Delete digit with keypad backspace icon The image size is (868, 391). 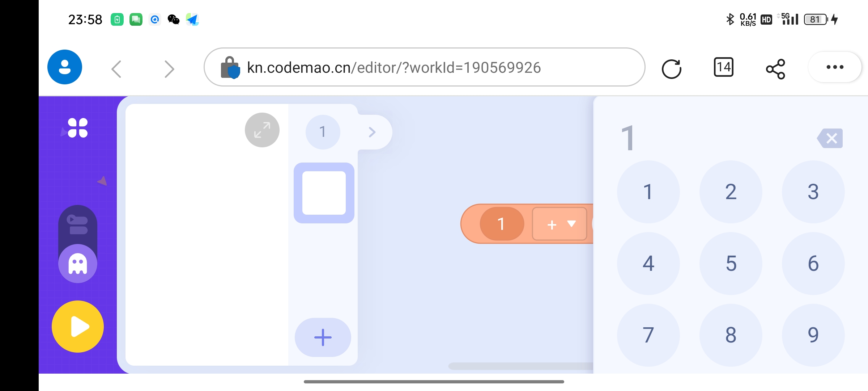click(x=830, y=138)
